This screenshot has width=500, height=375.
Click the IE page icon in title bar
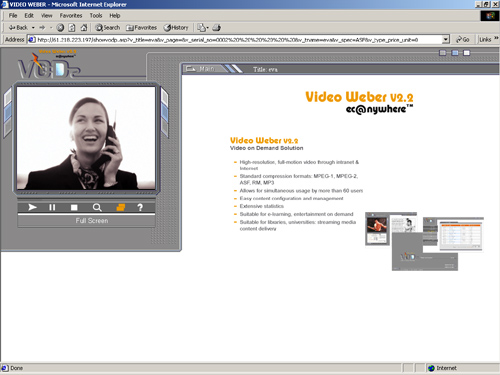click(4, 4)
